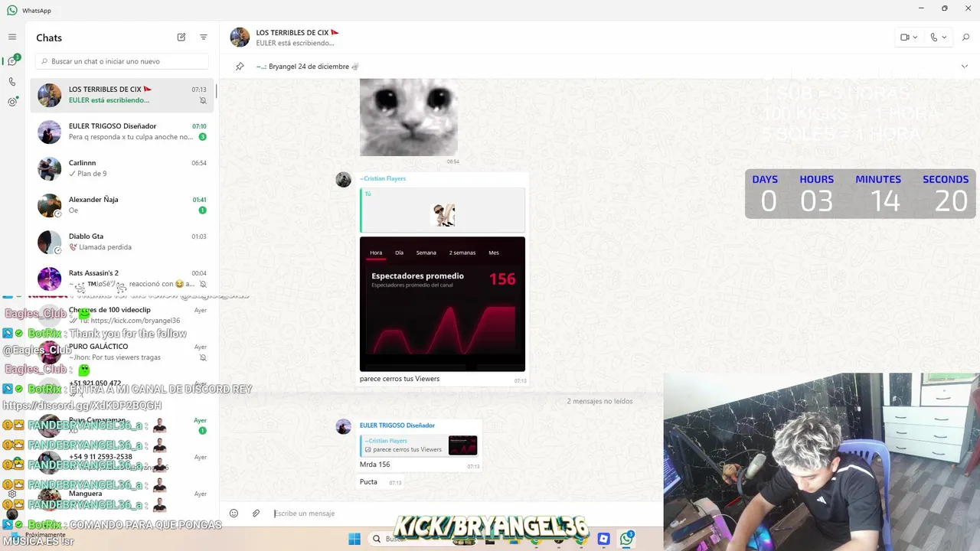Click sender name Cristian Flayers
The height and width of the screenshot is (551, 980).
point(384,178)
